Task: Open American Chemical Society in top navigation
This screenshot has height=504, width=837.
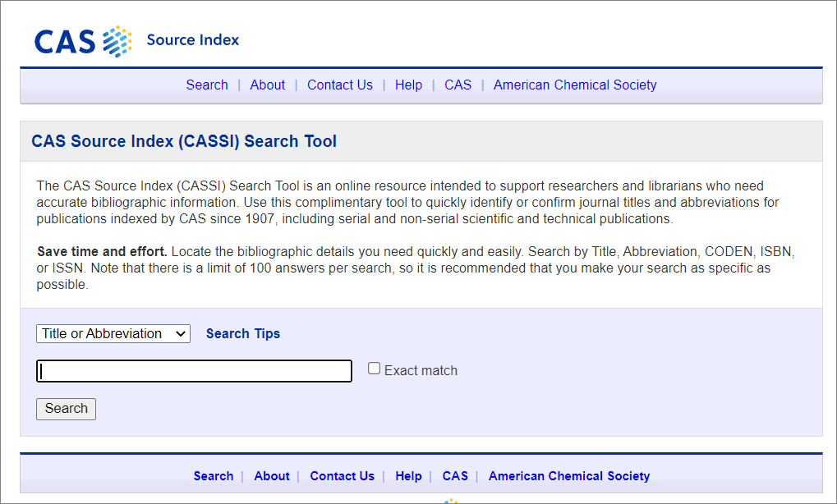Action: (x=575, y=85)
